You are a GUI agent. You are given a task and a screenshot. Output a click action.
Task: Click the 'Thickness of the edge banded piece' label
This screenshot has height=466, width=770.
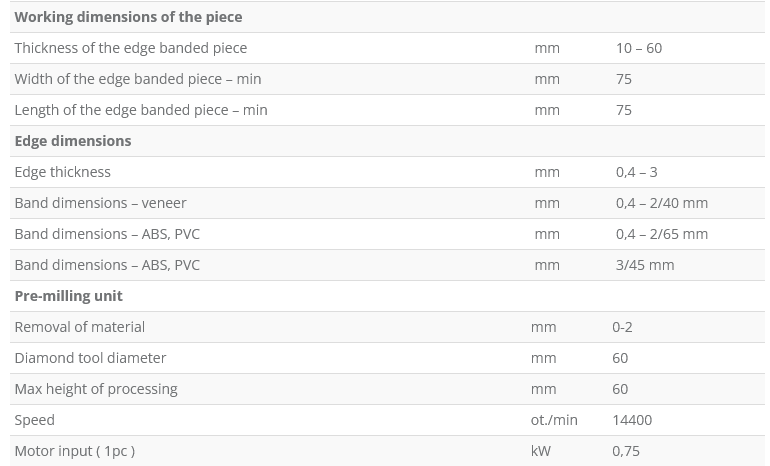tap(131, 48)
